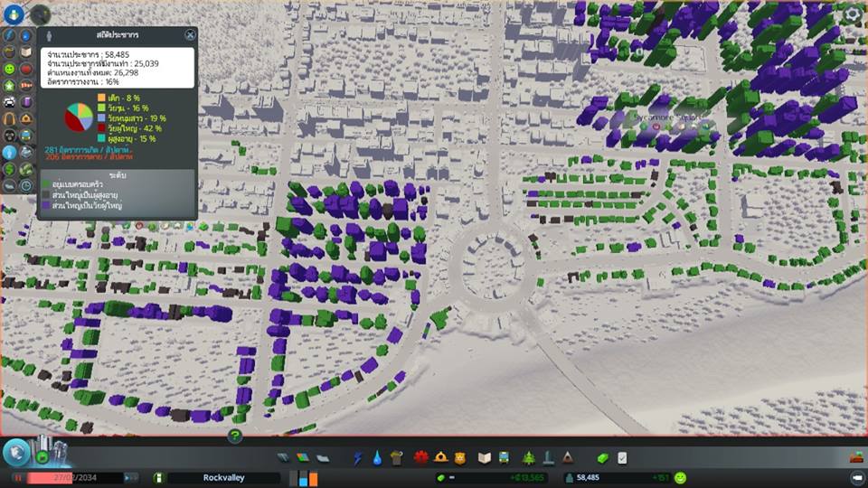Open the Info Views button
Screen dimensions: 868x488
[14, 14]
